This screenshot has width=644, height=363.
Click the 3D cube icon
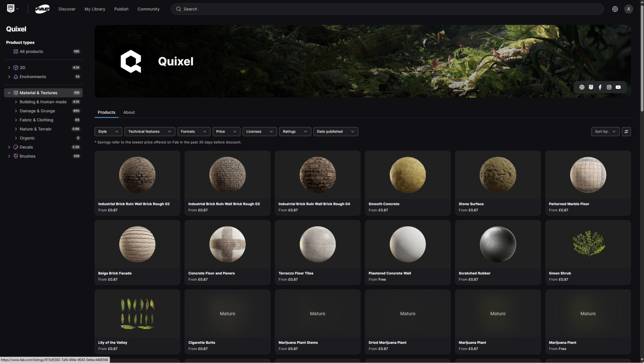[16, 67]
